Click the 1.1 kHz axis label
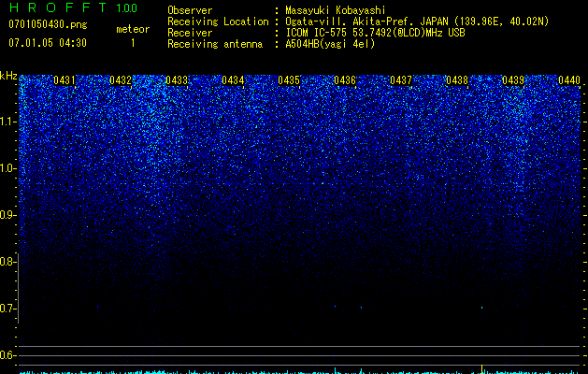 8,122
